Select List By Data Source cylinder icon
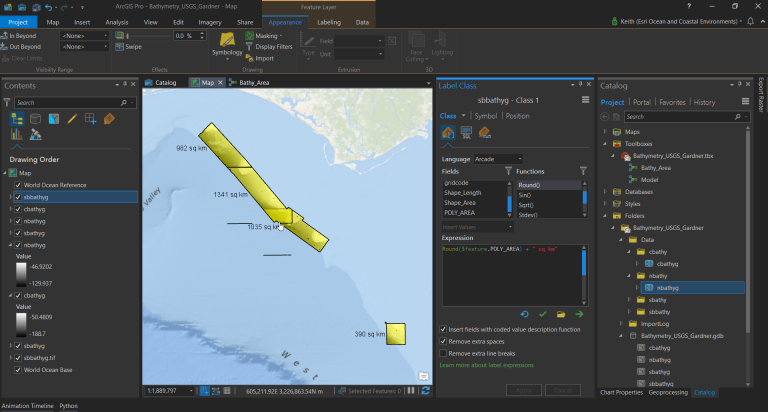Viewport: 768px width, 412px height. (x=35, y=119)
